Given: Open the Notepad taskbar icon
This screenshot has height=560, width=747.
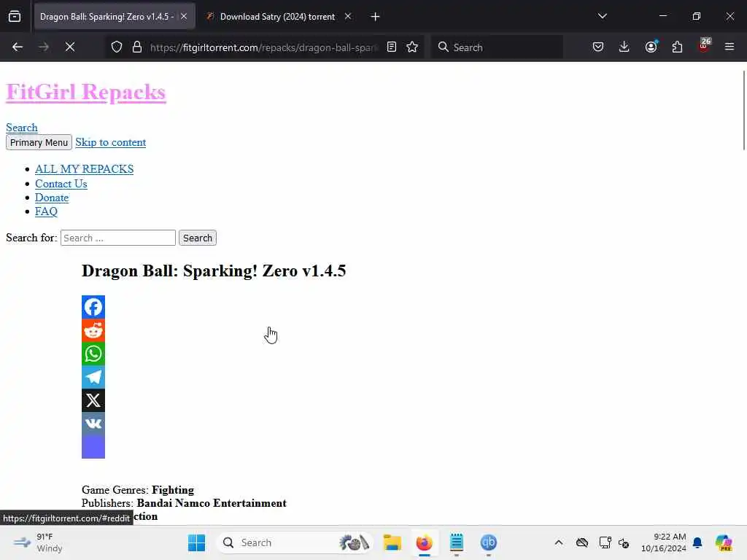Looking at the screenshot, I should coord(457,542).
